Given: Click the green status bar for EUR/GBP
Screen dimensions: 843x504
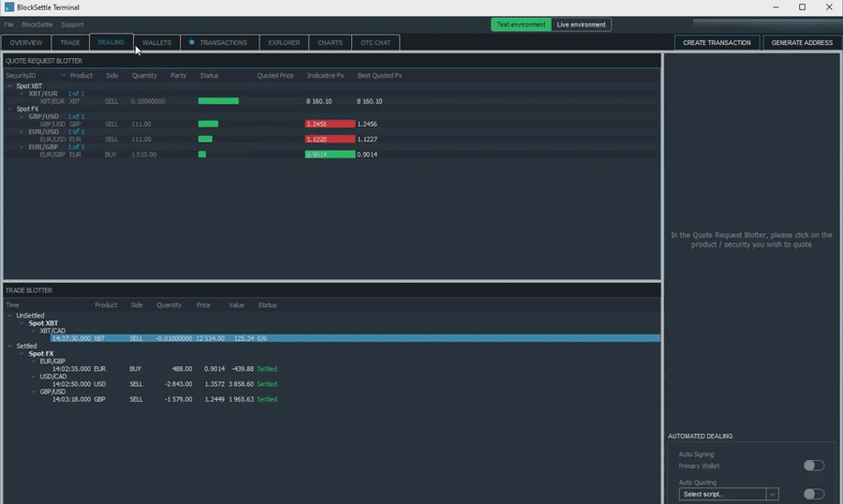Looking at the screenshot, I should [x=202, y=155].
